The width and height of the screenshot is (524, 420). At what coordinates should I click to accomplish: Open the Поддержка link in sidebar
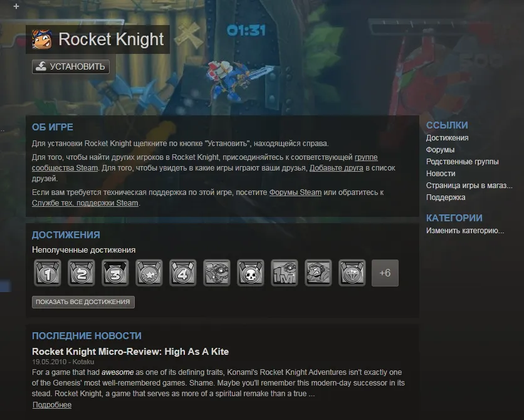446,197
